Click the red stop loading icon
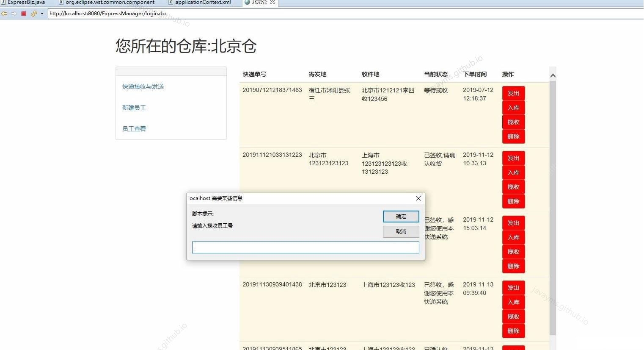The image size is (644, 350). point(23,13)
